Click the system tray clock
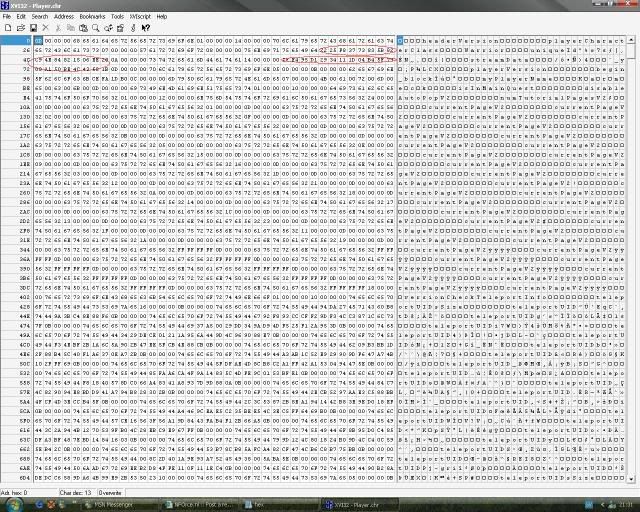This screenshot has width=640, height=512. point(627,505)
